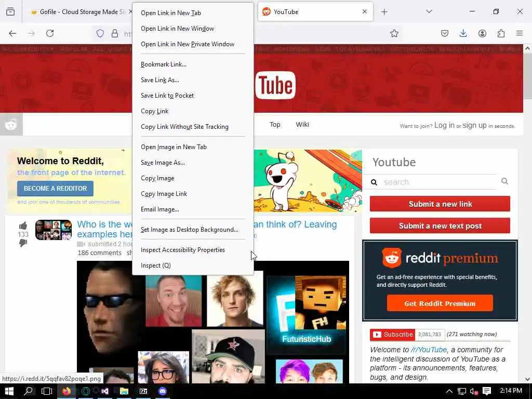Open post thumbnail with face collage
Viewport: 532px width, 399px height.
coord(54,230)
